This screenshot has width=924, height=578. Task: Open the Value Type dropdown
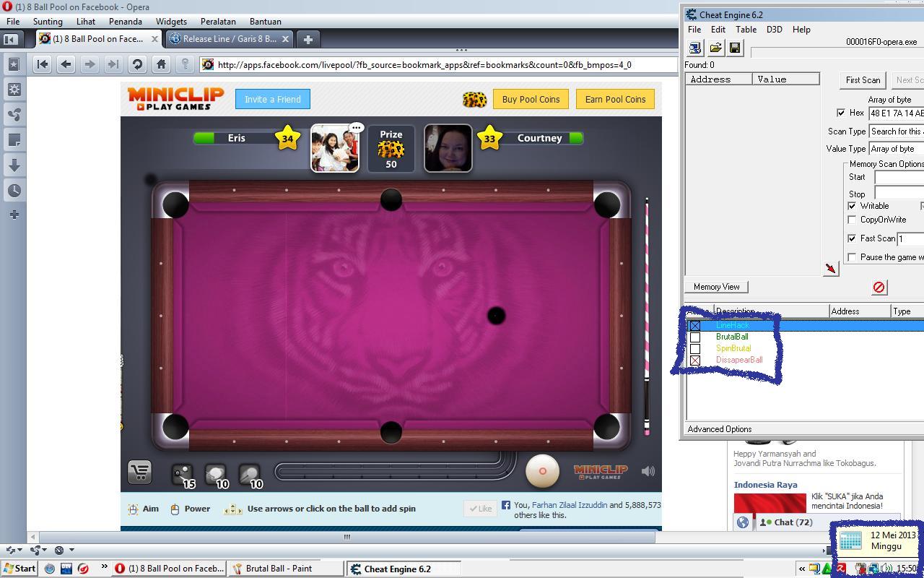[896, 149]
